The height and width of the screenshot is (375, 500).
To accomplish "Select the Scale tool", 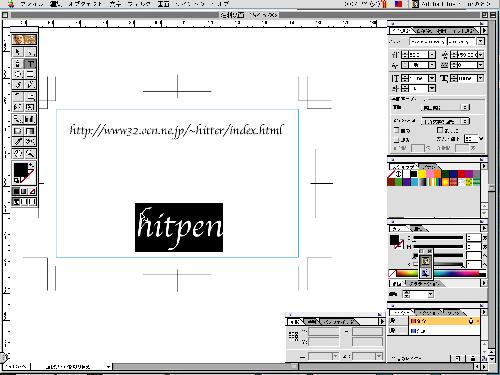I will pyautogui.click(x=30, y=97).
